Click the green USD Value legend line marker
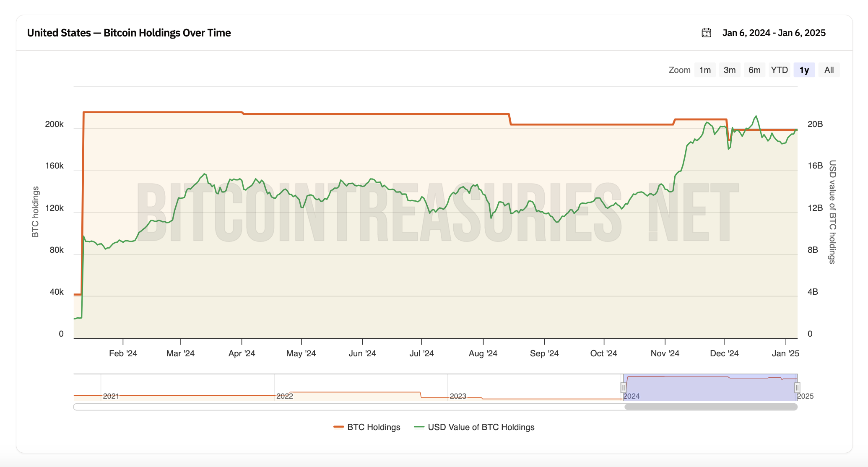The height and width of the screenshot is (467, 868). [x=419, y=427]
